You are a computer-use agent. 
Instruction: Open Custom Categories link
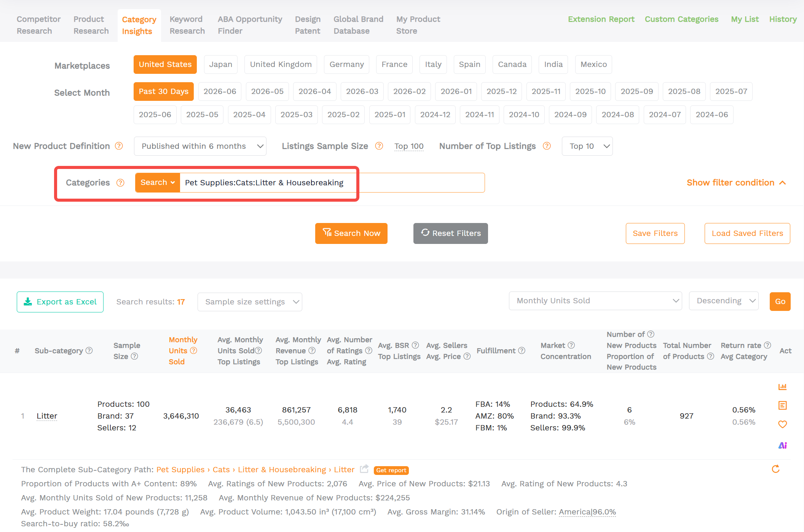[x=681, y=19]
